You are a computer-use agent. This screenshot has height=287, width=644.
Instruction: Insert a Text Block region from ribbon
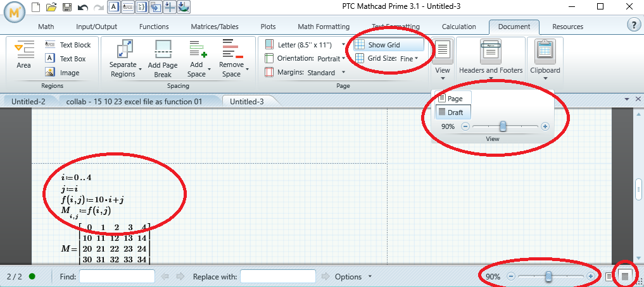(68, 45)
